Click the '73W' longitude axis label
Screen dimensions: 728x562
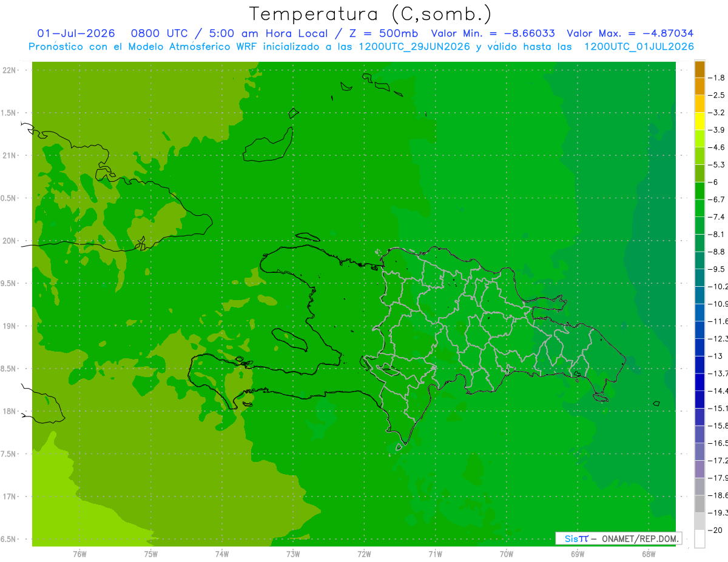click(x=293, y=554)
